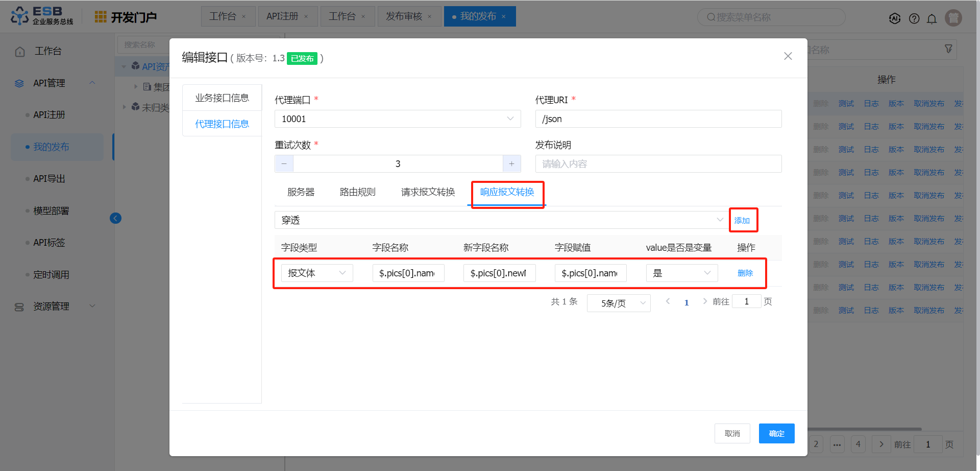Image resolution: width=980 pixels, height=471 pixels.
Task: Click the 代理URI input field
Action: tap(658, 119)
